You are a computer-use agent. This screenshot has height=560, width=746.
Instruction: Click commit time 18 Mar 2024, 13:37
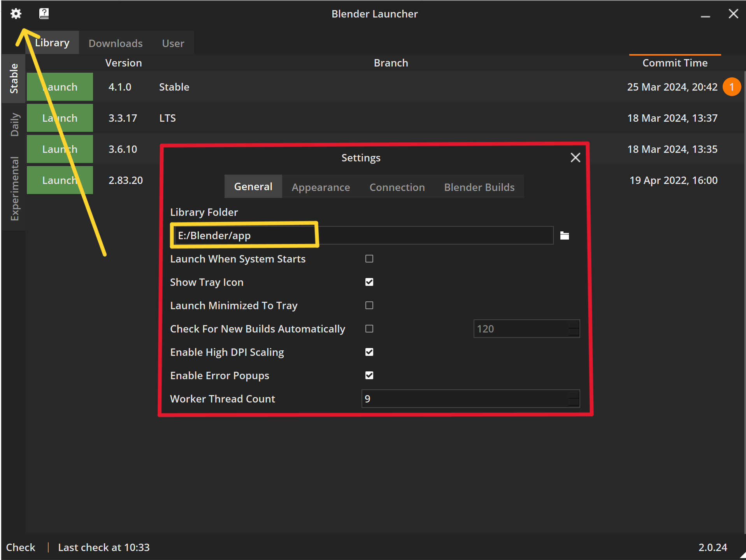(x=672, y=118)
